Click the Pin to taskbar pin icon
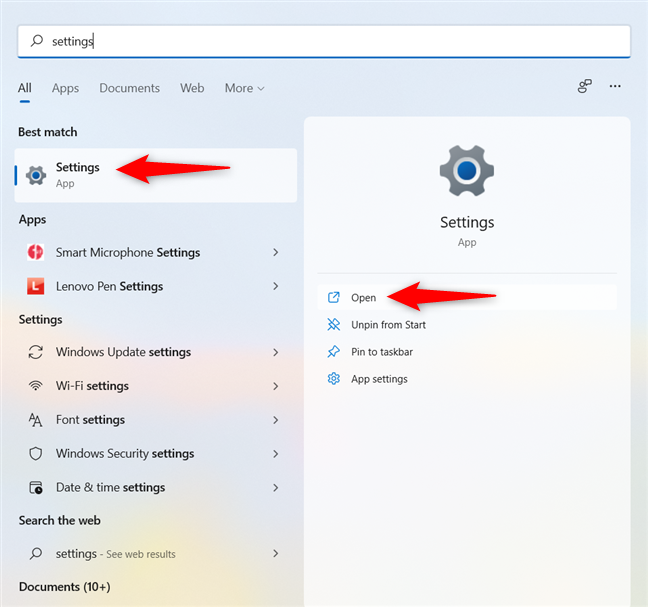Image resolution: width=648 pixels, height=607 pixels. (x=334, y=352)
